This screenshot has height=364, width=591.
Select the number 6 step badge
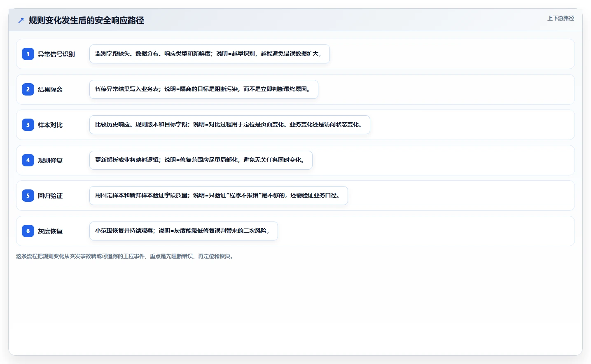click(28, 231)
